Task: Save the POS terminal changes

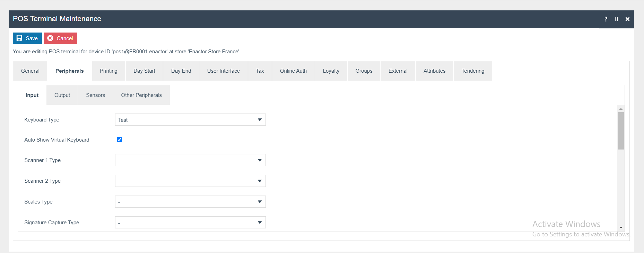Action: point(27,38)
